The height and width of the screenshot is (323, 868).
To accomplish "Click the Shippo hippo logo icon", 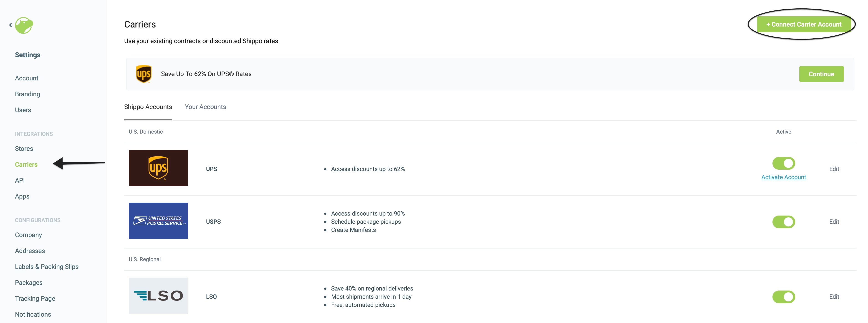I will (x=24, y=25).
